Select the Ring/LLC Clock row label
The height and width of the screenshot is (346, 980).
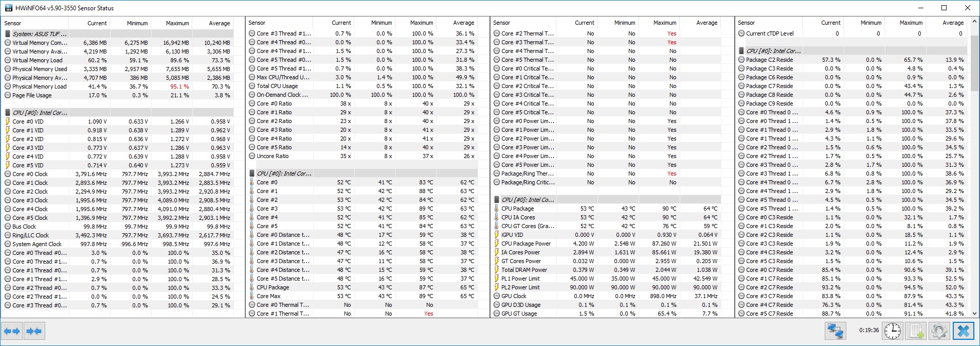30,235
